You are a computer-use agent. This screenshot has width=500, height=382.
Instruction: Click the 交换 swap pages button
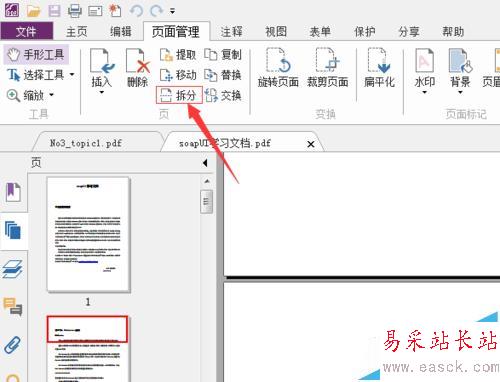(223, 96)
